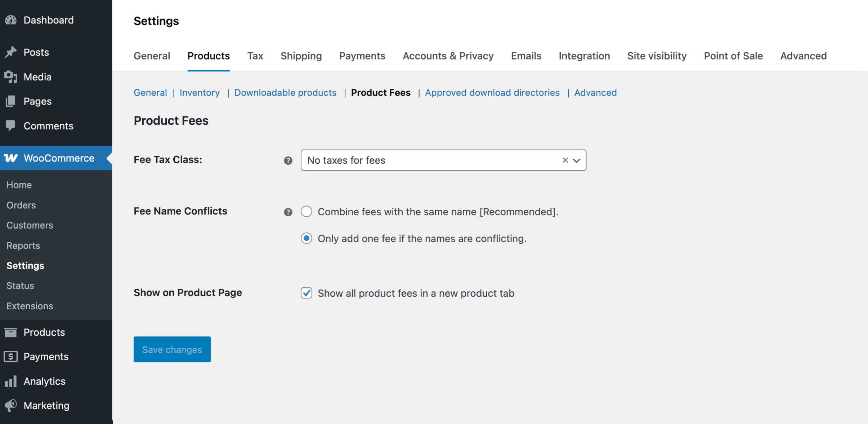Click the Analytics bar chart icon
868x424 pixels.
[x=11, y=381]
